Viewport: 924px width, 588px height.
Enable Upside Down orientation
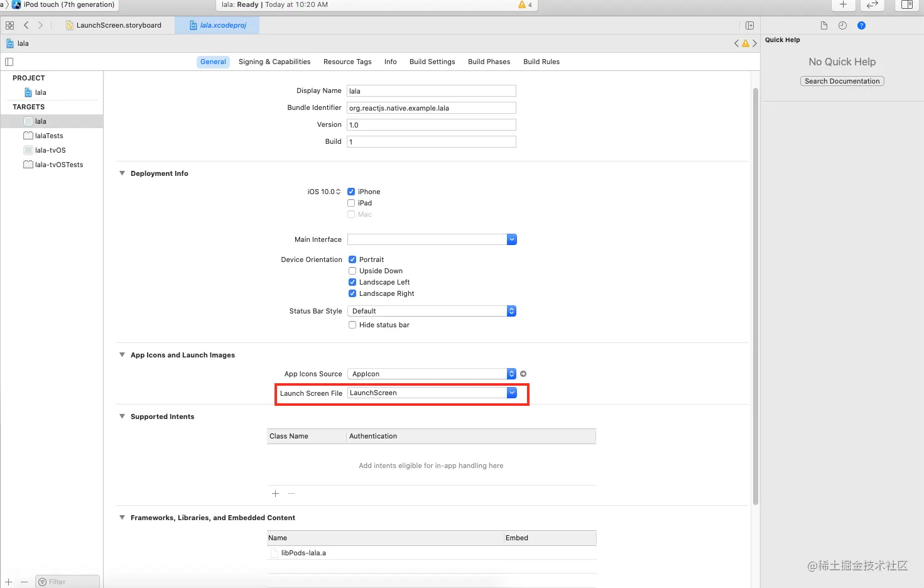[352, 271]
